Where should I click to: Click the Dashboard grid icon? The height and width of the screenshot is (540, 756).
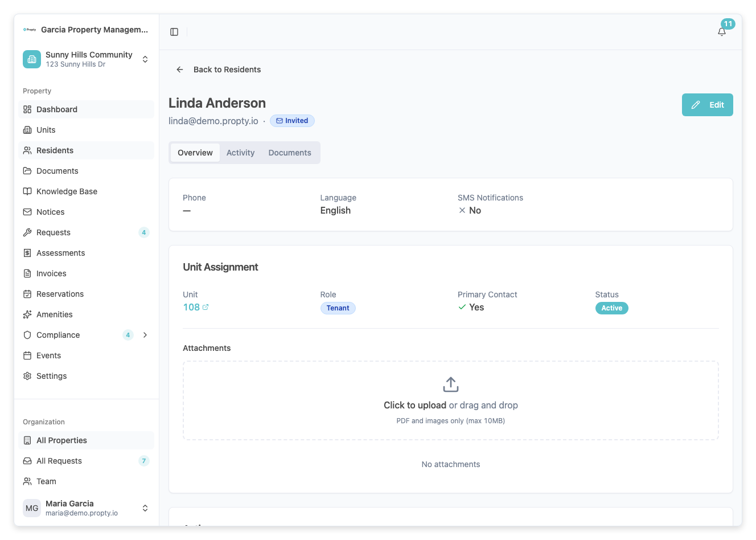(27, 109)
